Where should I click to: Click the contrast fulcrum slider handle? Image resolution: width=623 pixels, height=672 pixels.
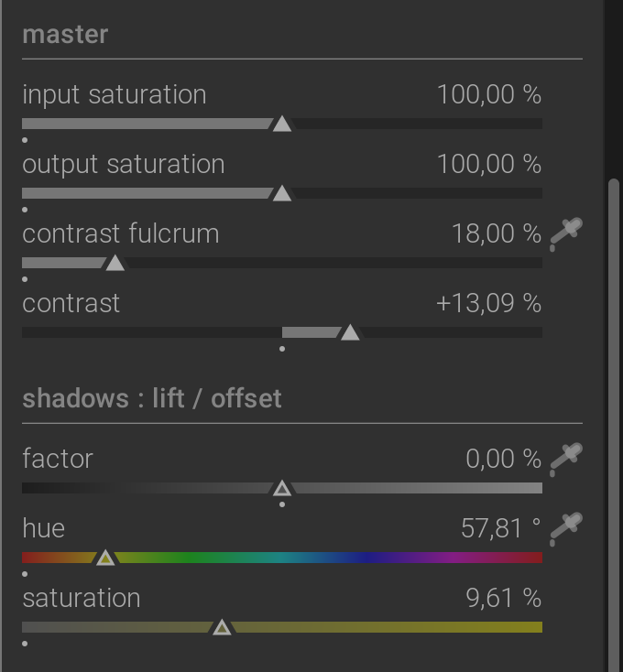115,263
